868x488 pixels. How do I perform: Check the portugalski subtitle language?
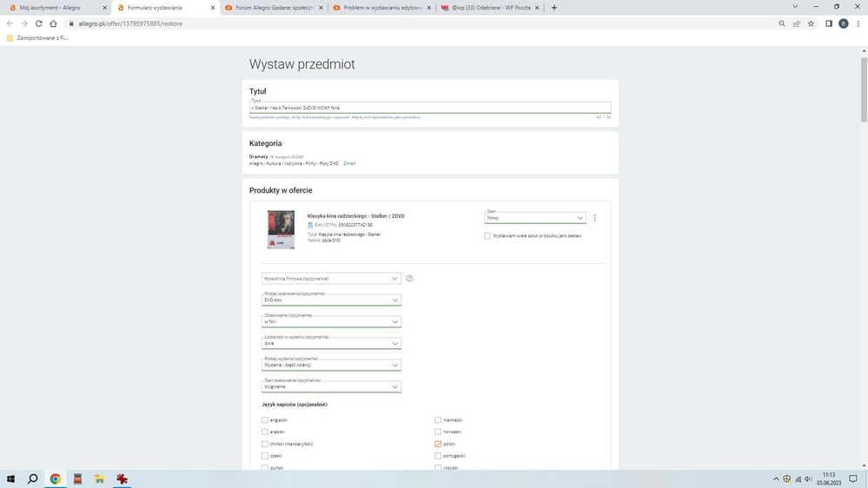[438, 456]
